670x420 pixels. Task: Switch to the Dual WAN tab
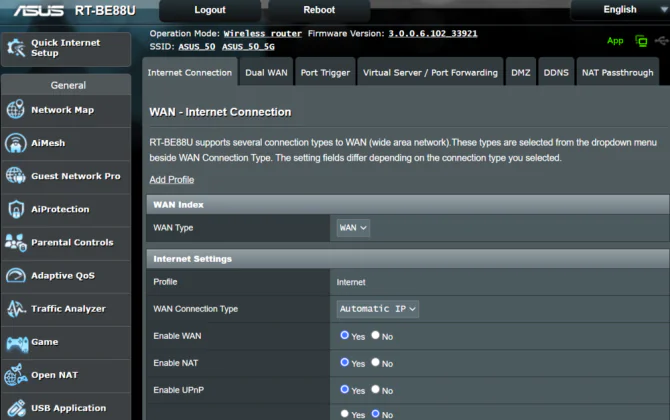266,72
